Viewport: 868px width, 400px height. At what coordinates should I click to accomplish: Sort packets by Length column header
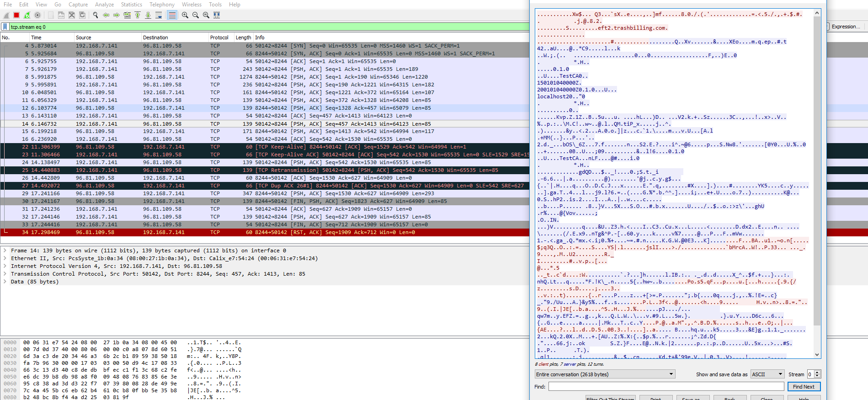coord(244,37)
